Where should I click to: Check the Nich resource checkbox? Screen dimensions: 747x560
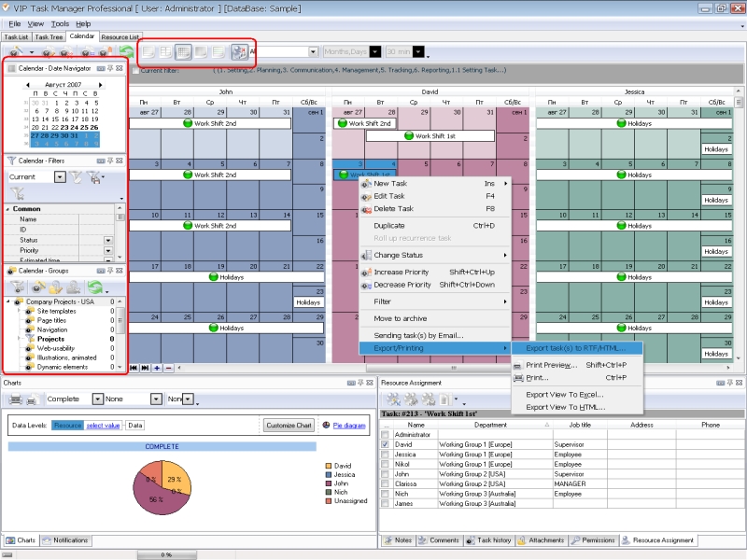pyautogui.click(x=385, y=494)
